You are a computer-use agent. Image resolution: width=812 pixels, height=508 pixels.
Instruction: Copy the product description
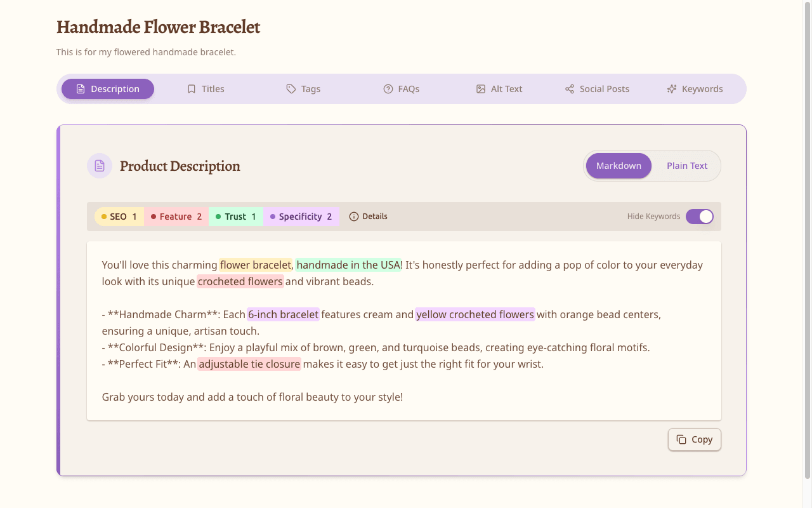tap(695, 439)
